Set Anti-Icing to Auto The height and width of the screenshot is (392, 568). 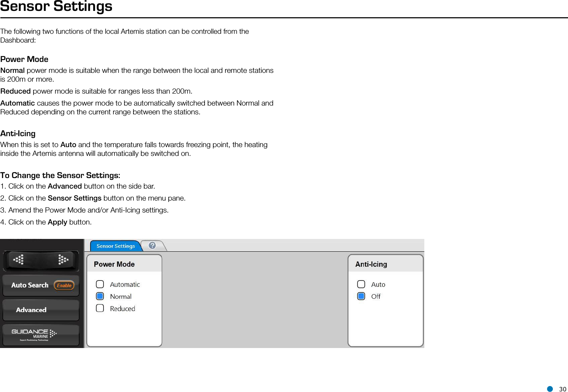361,284
